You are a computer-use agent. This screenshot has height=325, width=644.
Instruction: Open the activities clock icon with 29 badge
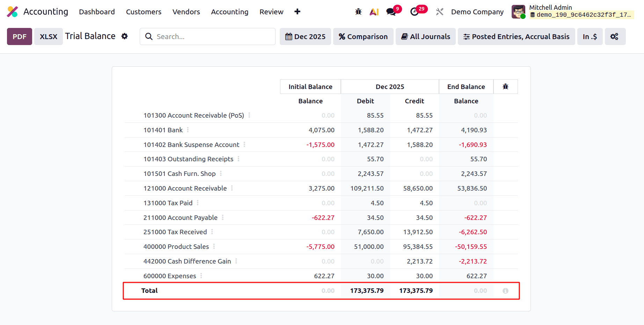415,12
